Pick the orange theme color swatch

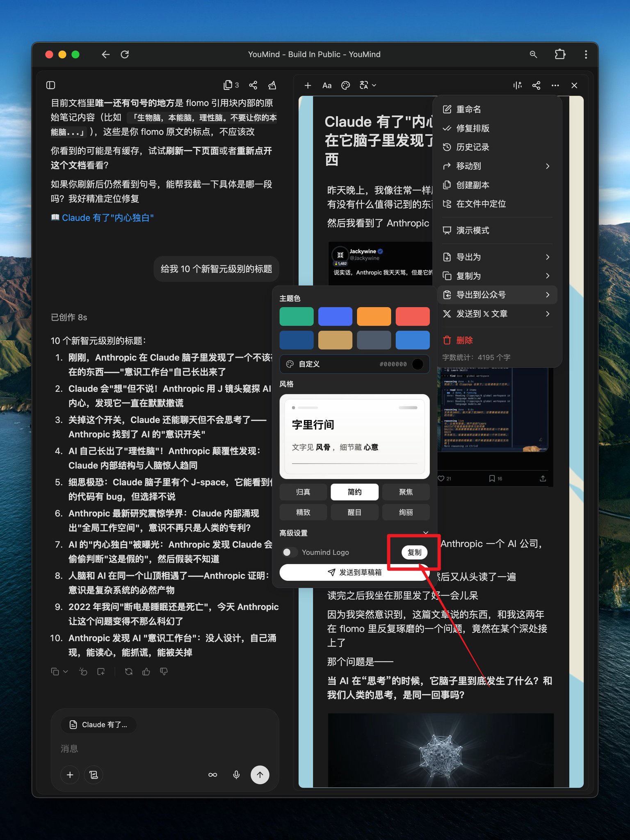tap(374, 316)
